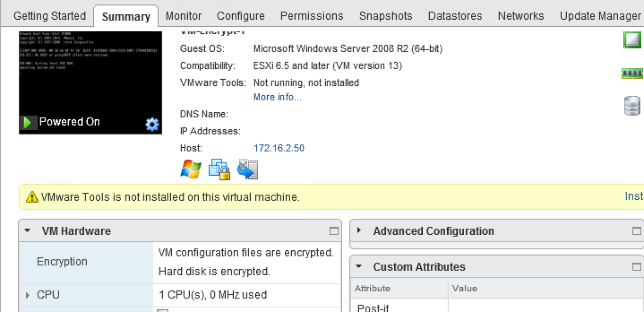Go to the Update Manager tab
Viewport: 644px width, 312px height.
(600, 16)
